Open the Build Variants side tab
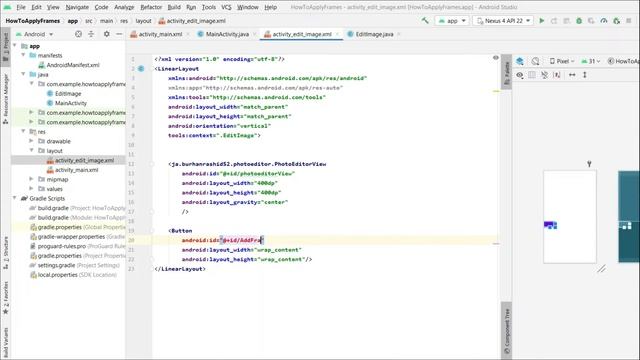 click(x=6, y=343)
